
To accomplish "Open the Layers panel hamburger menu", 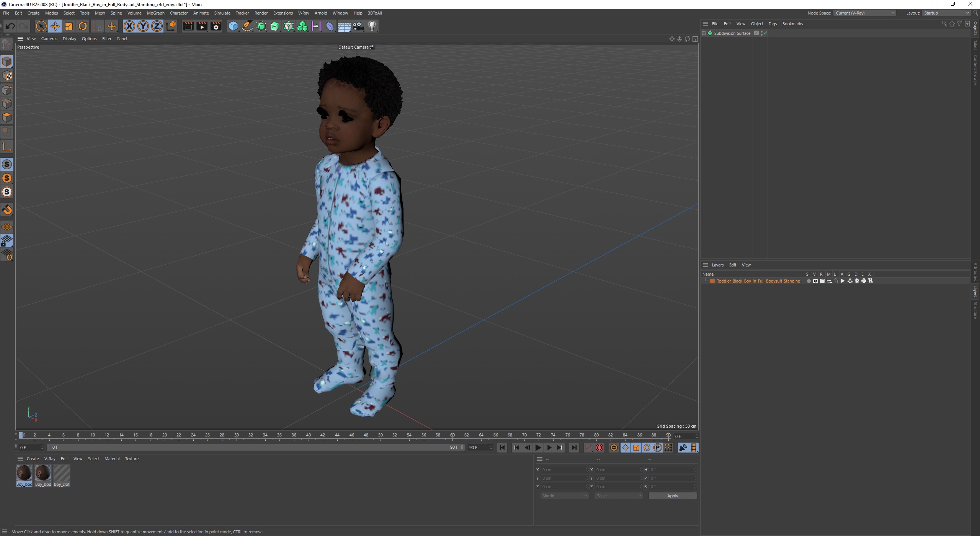I will pos(706,265).
